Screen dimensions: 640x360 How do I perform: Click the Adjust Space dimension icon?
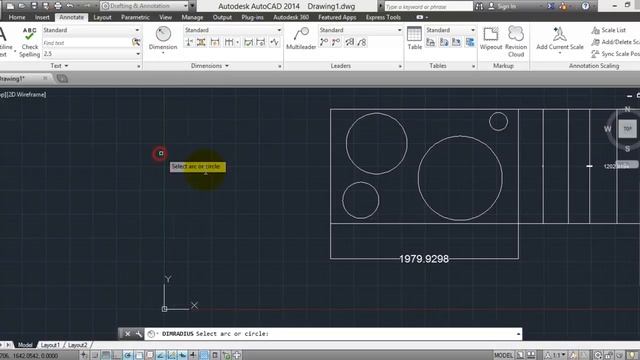point(201,42)
